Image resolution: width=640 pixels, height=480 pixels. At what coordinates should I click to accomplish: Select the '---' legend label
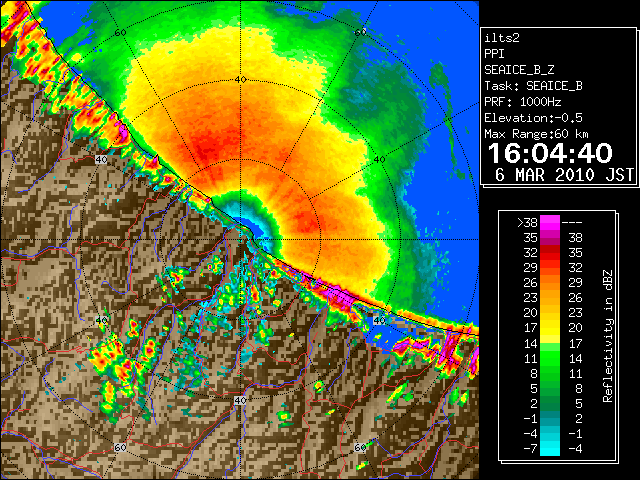[x=572, y=223]
